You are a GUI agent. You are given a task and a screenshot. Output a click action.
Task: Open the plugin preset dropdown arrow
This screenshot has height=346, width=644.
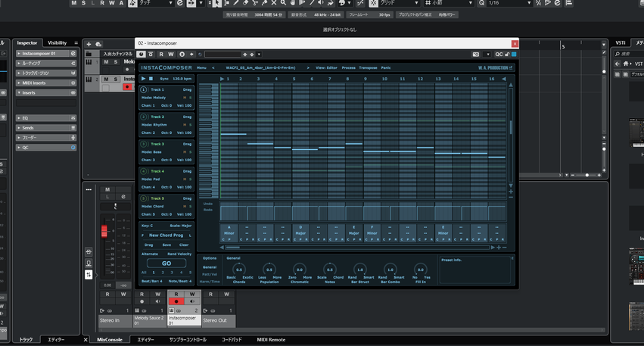point(259,55)
